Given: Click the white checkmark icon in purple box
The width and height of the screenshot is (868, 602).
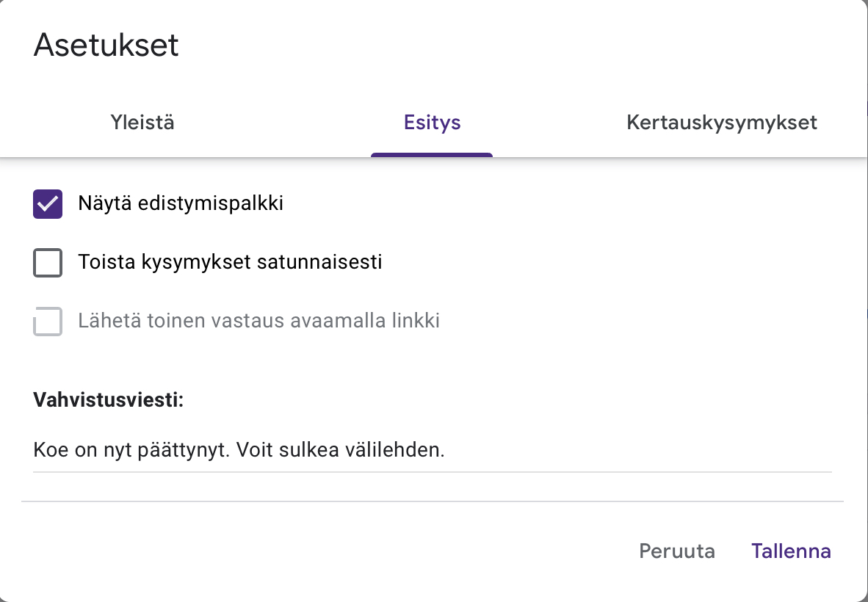Looking at the screenshot, I should coord(48,203).
